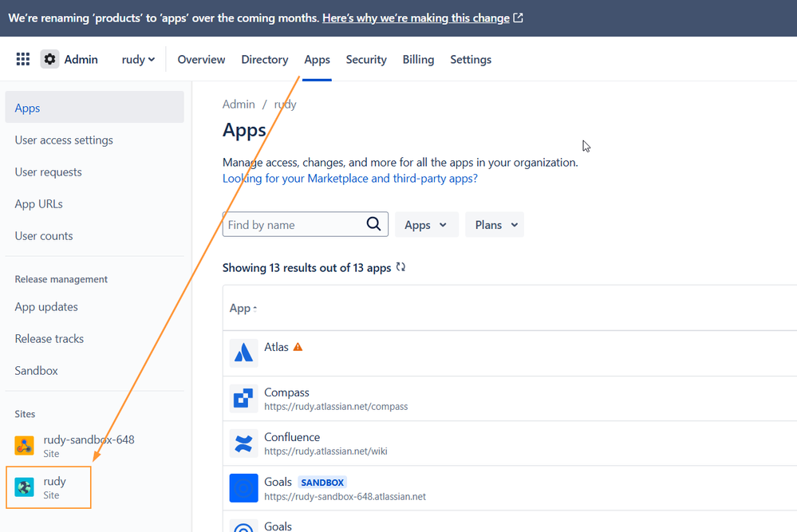Click the Admin breadcrumb link

pos(239,104)
